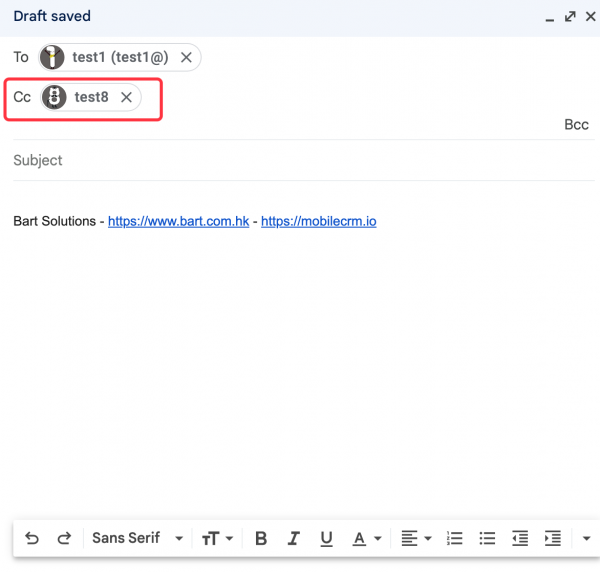600x572 pixels.
Task: Open the text size menu
Action: [217, 538]
